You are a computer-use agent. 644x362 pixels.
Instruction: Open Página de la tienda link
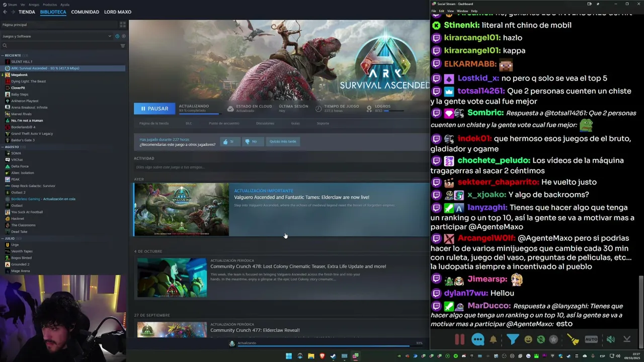click(154, 123)
